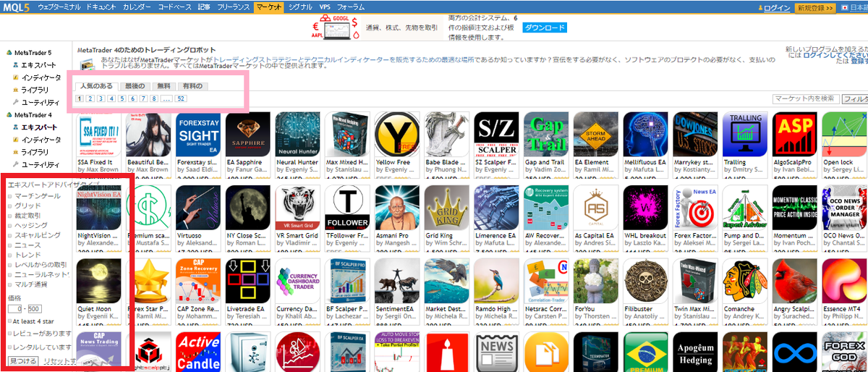868x372 pixels.
Task: Tick the トレンド filter checkbox
Action: 9,255
